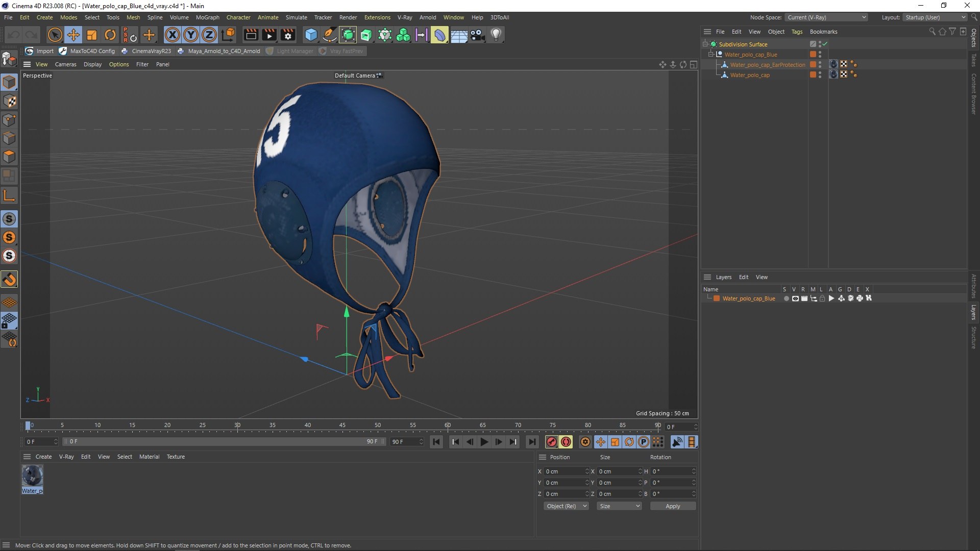The image size is (980, 551).
Task: Open Maya_Arnold_to_C4D_Arnold plugin
Action: (218, 51)
